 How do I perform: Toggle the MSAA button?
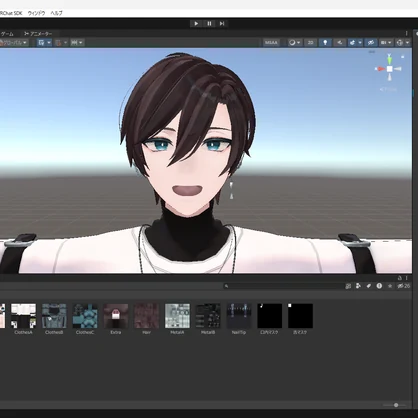click(x=271, y=42)
